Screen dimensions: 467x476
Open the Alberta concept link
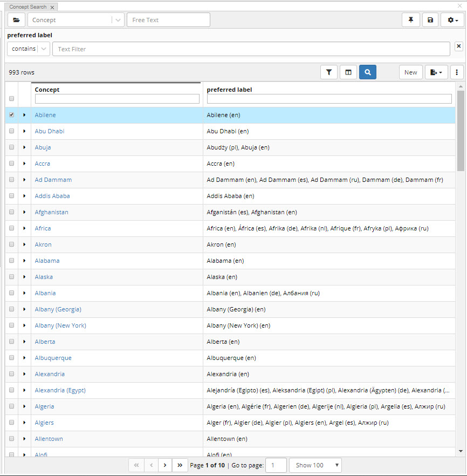pos(45,342)
